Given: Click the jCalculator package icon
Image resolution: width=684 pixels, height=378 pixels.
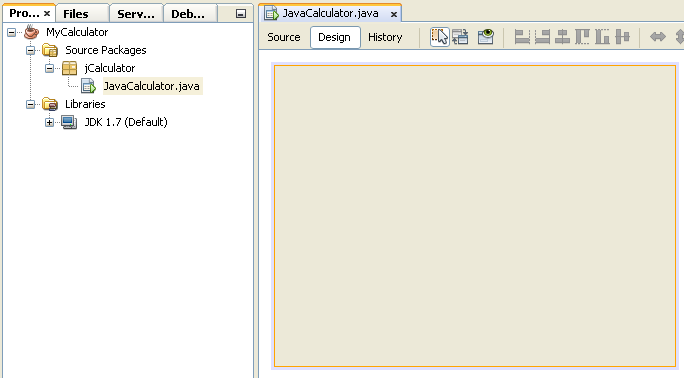Looking at the screenshot, I should click(69, 68).
